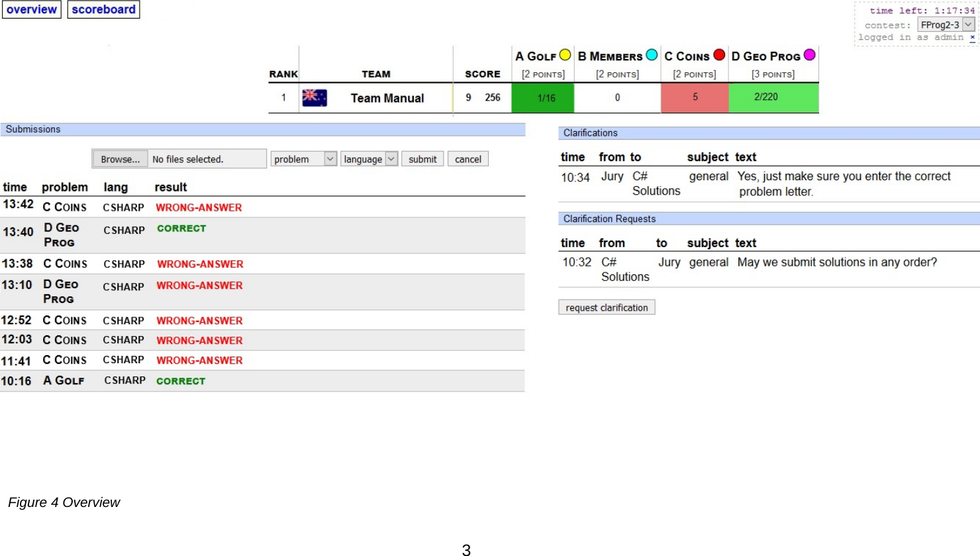Expand the problem dropdown
980x556 pixels.
pos(304,159)
